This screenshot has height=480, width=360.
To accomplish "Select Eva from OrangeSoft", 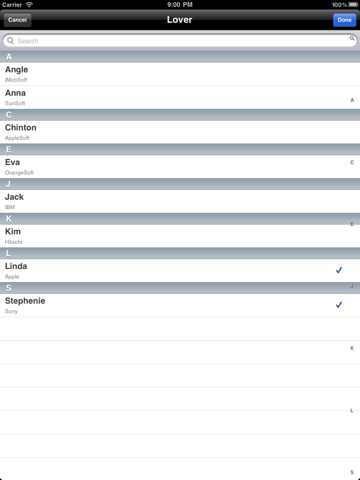I will tap(180, 167).
